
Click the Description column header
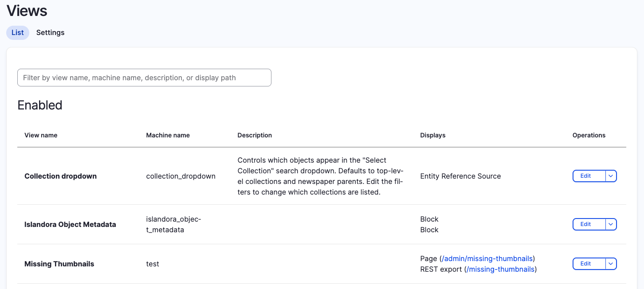pos(255,135)
